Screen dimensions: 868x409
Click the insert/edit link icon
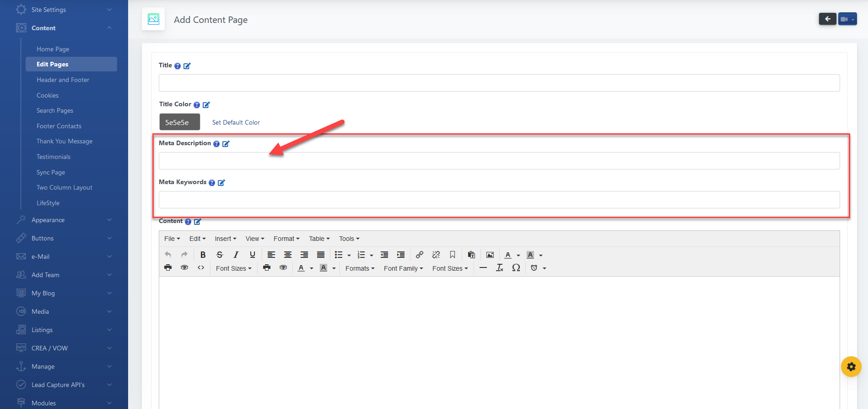point(419,255)
